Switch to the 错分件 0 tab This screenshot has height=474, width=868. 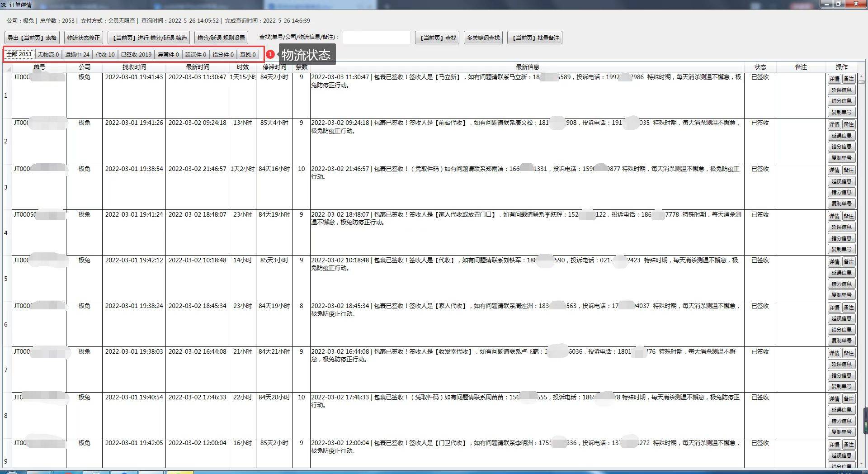click(223, 55)
